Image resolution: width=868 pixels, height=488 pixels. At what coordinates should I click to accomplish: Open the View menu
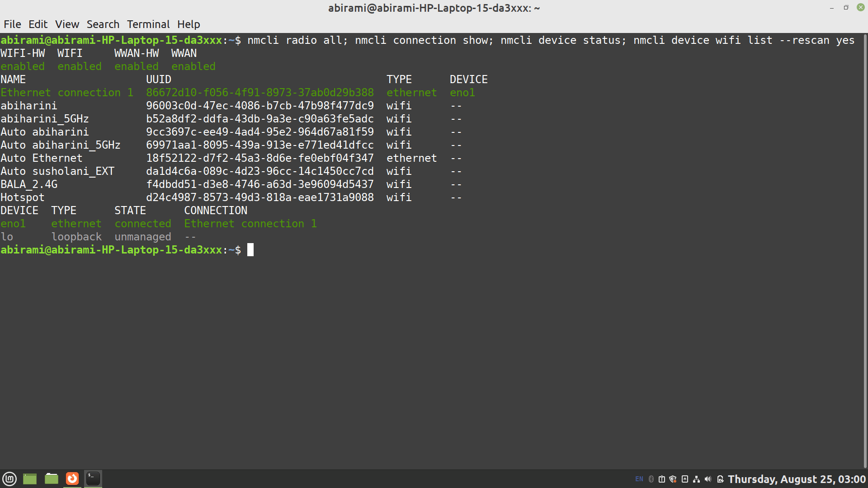tap(67, 24)
